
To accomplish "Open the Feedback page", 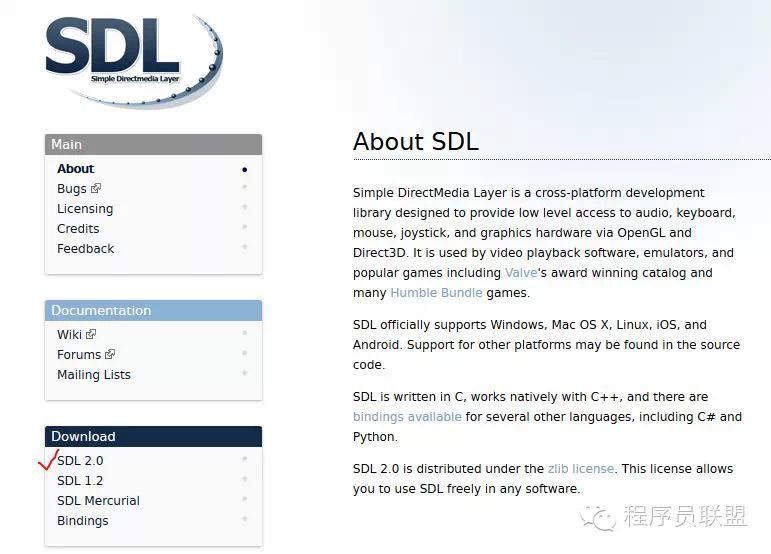I will pos(86,249).
